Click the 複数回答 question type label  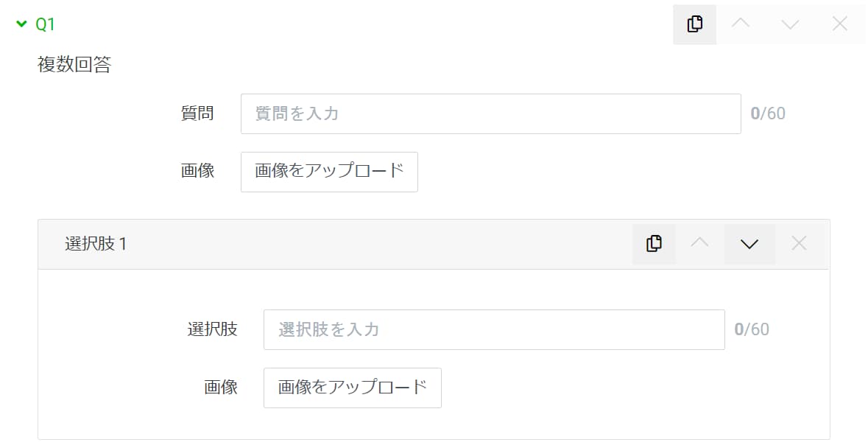coord(74,64)
